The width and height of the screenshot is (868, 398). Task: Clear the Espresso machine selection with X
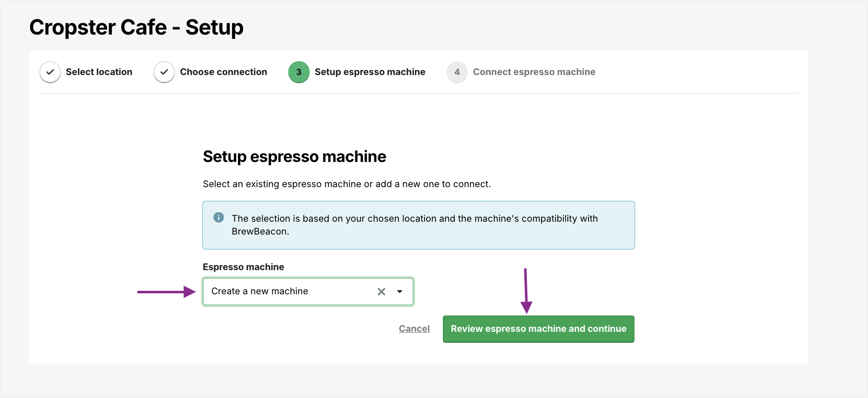(381, 292)
